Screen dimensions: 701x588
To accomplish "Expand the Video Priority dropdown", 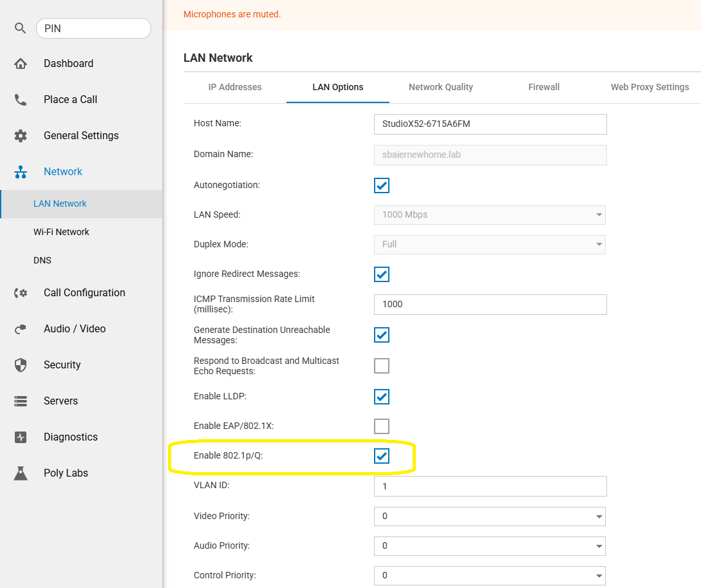I will click(x=489, y=517).
